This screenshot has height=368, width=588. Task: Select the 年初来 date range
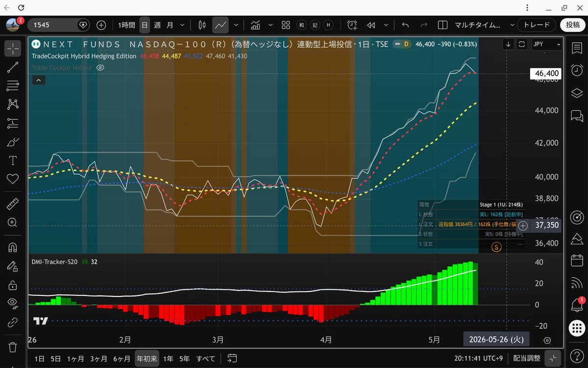147,359
